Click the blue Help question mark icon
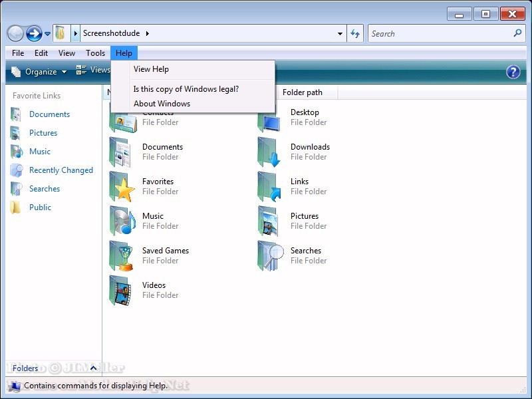 click(513, 72)
